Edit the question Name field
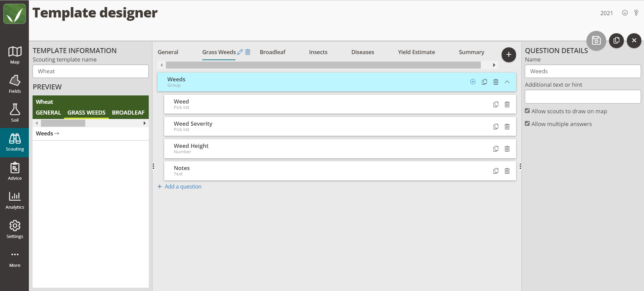Screen dimensions: 644x291 (x=583, y=71)
